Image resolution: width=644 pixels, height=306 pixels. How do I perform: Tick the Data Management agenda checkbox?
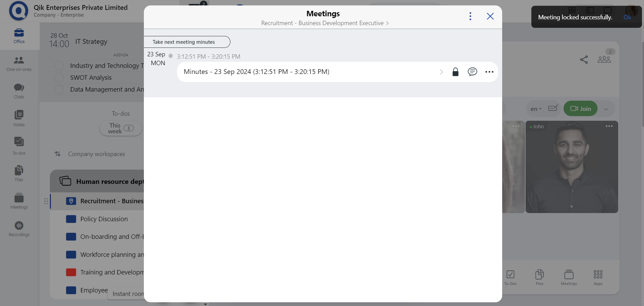59,89
